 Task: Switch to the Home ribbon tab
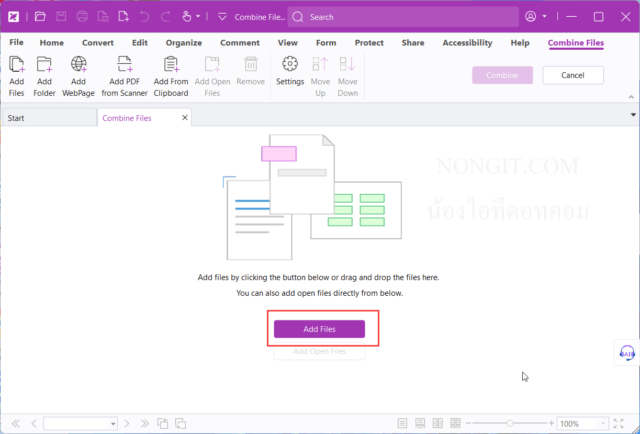[x=51, y=42]
